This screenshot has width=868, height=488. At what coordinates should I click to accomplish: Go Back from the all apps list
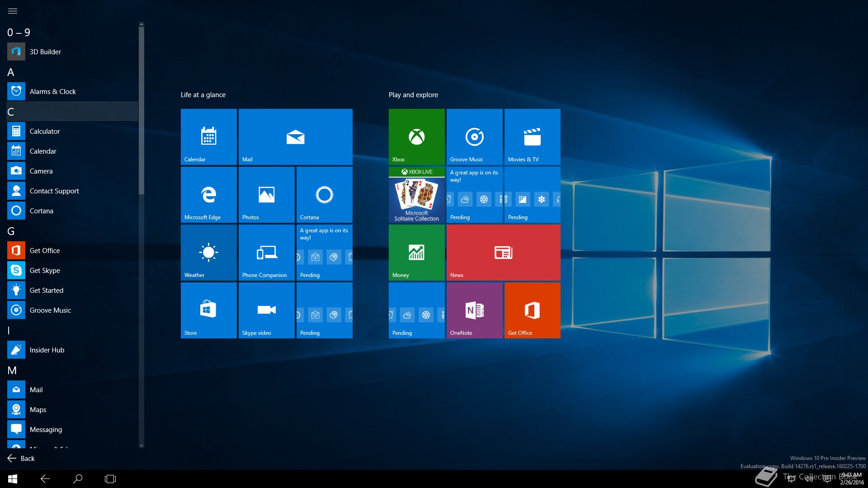(x=21, y=458)
